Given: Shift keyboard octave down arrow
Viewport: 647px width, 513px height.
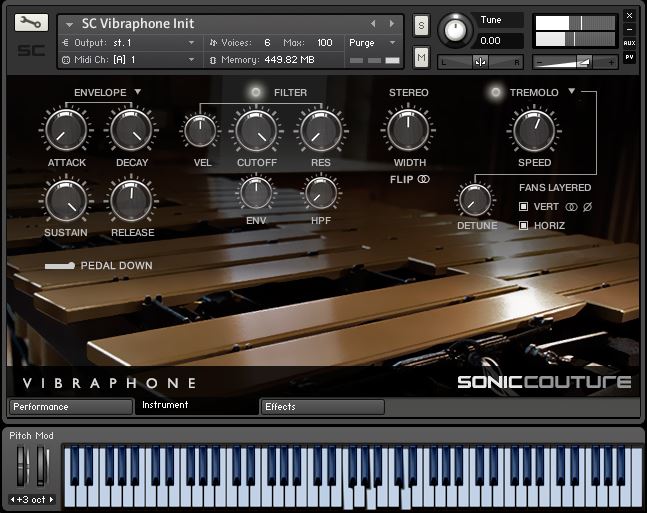Looking at the screenshot, I should click(12, 500).
